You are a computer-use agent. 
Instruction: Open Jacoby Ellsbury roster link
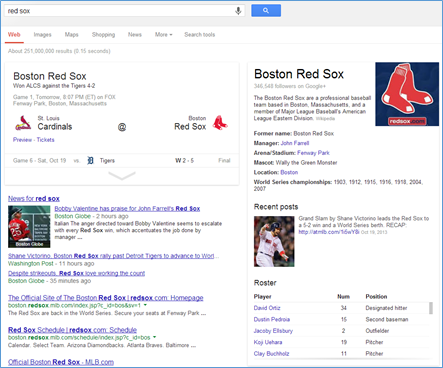tap(273, 331)
